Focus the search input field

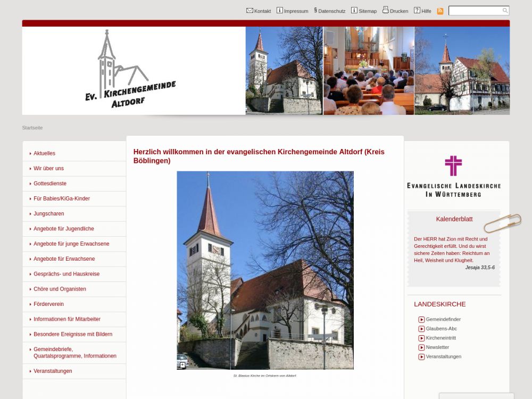click(x=475, y=11)
